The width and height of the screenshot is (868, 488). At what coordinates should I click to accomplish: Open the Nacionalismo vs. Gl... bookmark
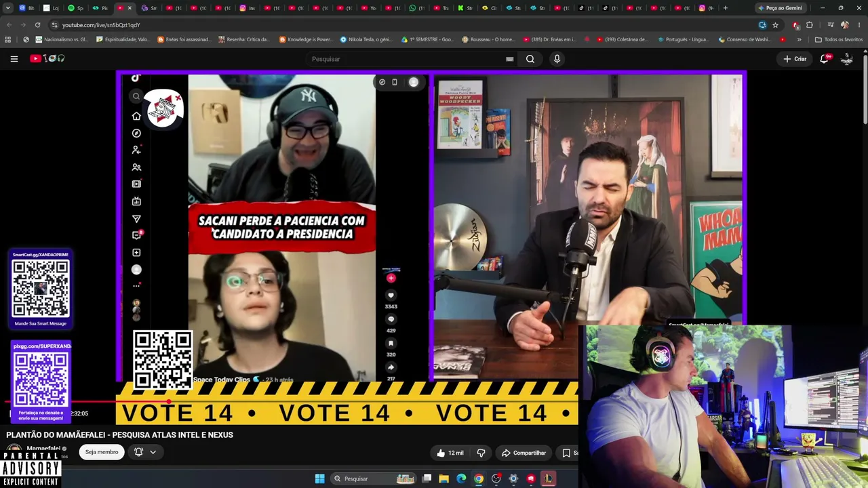coord(62,39)
